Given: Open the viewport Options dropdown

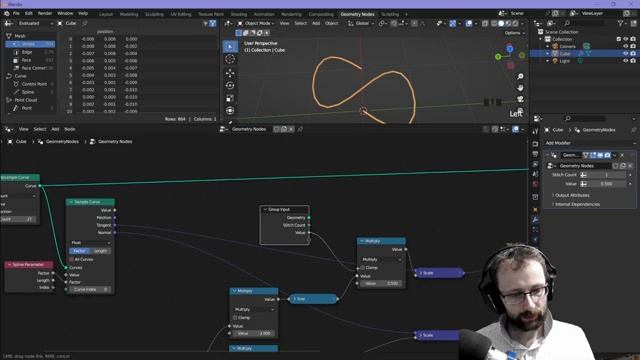Looking at the screenshot, I should (514, 33).
